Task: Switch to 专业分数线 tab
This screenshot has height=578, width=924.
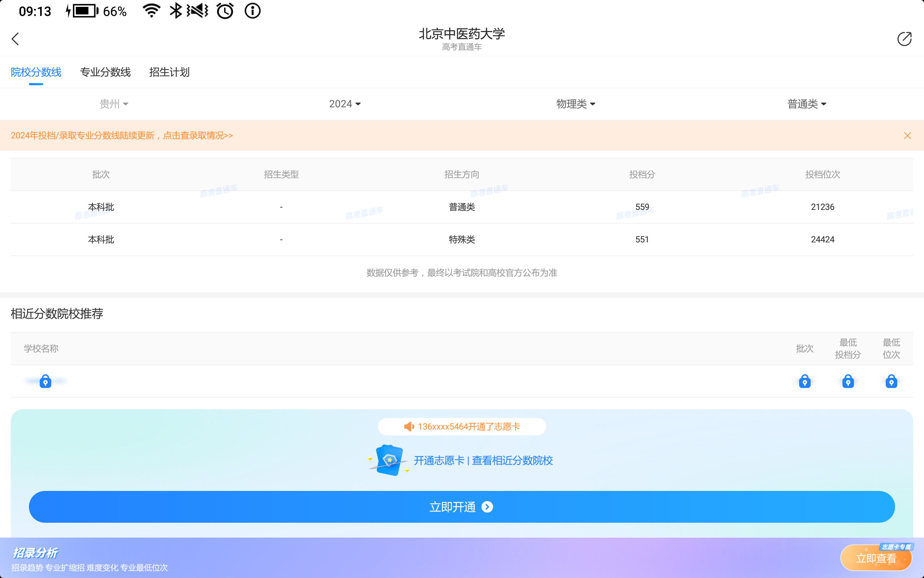Action: [x=105, y=72]
